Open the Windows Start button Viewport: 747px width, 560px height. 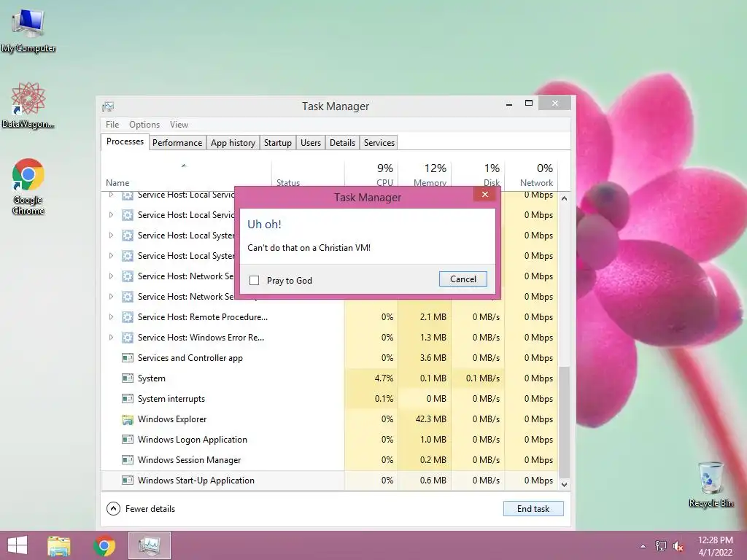[x=18, y=545]
